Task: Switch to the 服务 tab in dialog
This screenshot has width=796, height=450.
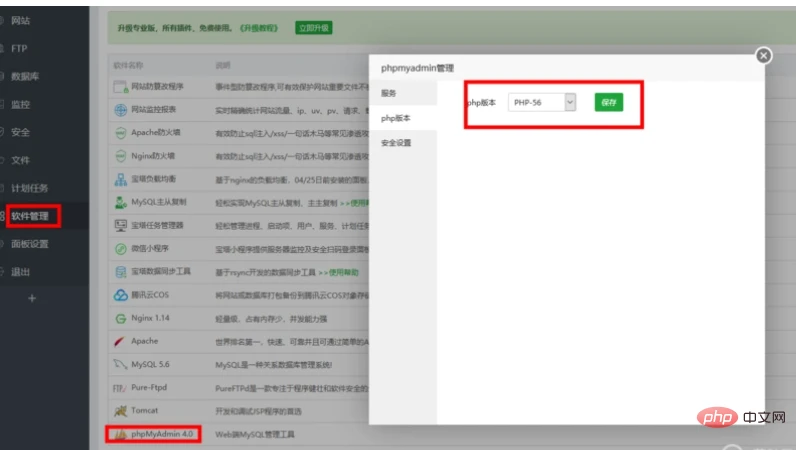Action: pos(403,93)
